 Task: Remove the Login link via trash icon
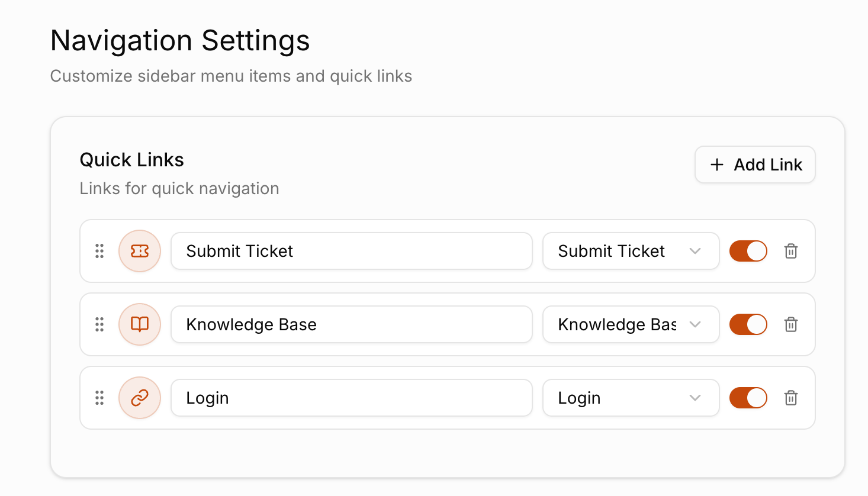[791, 398]
